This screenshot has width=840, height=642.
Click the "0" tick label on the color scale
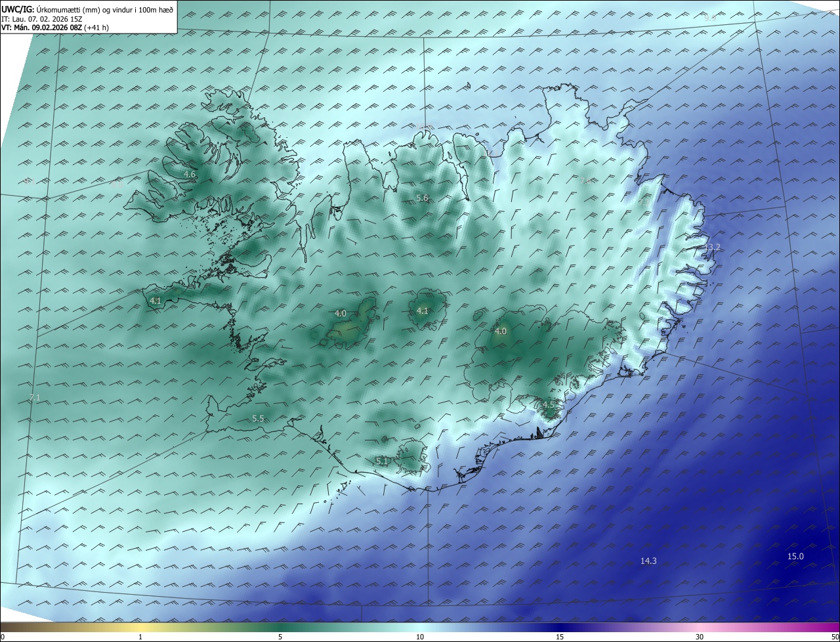pos(3,637)
